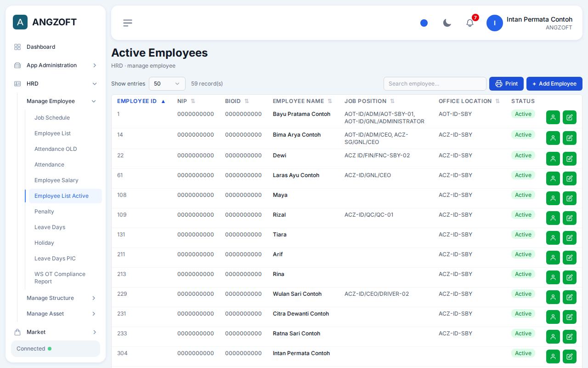This screenshot has width=588, height=368.
Task: Sort by Job Position column
Action: (369, 101)
